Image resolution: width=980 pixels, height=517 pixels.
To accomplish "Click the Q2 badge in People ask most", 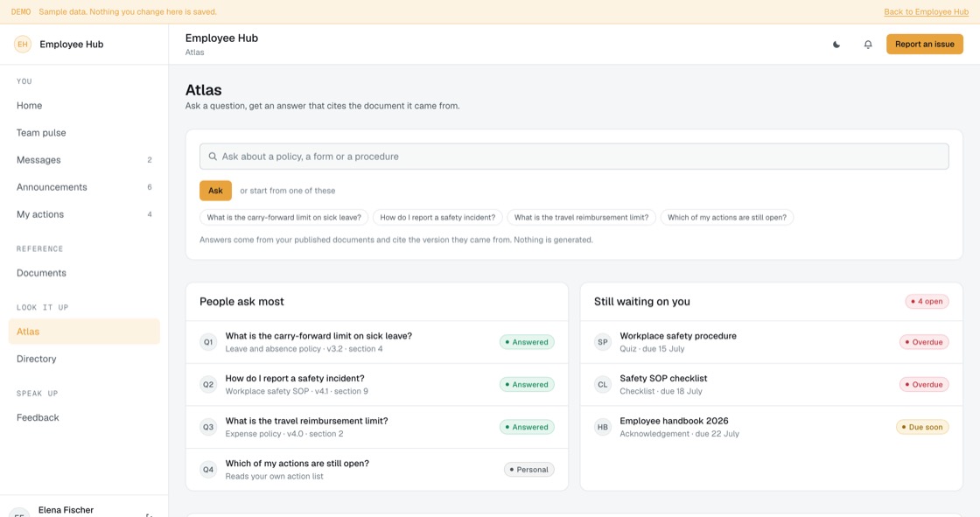I will 208,384.
